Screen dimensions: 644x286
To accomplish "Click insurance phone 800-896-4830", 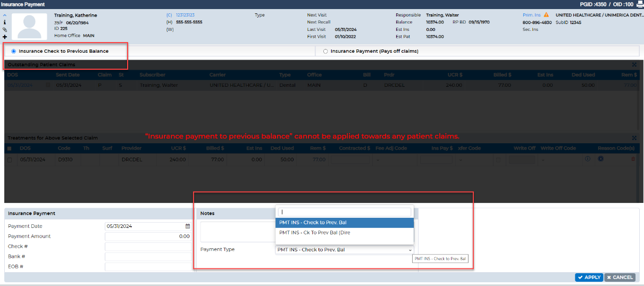I will coord(537,22).
